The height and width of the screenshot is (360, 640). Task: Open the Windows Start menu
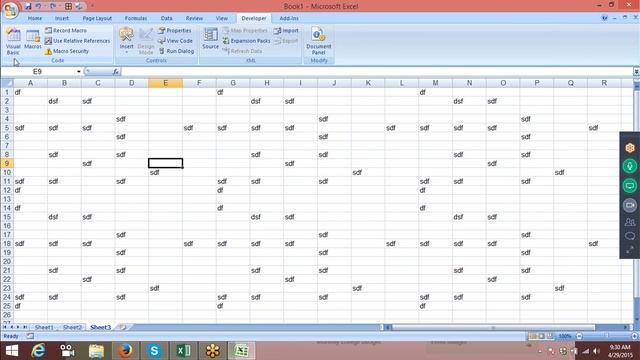coord(12,351)
